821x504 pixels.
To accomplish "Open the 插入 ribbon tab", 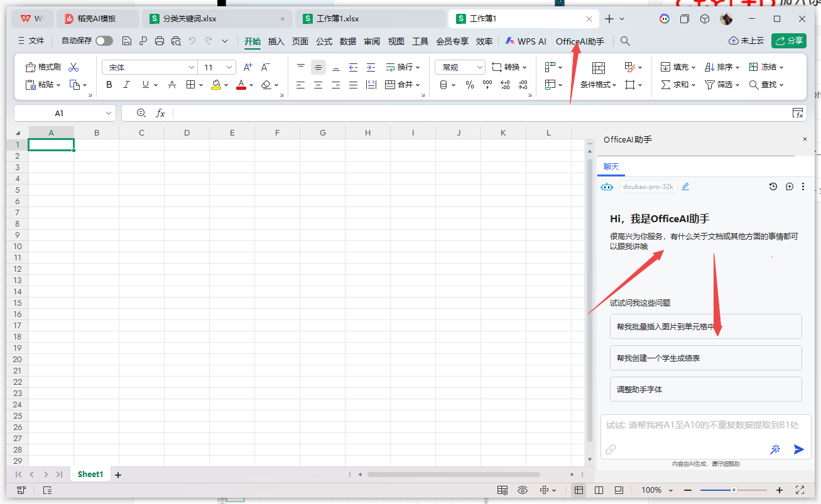I will 276,41.
